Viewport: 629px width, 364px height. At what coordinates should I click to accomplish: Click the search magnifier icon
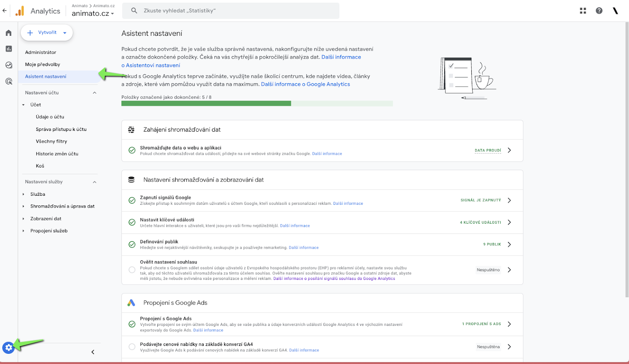click(x=134, y=11)
